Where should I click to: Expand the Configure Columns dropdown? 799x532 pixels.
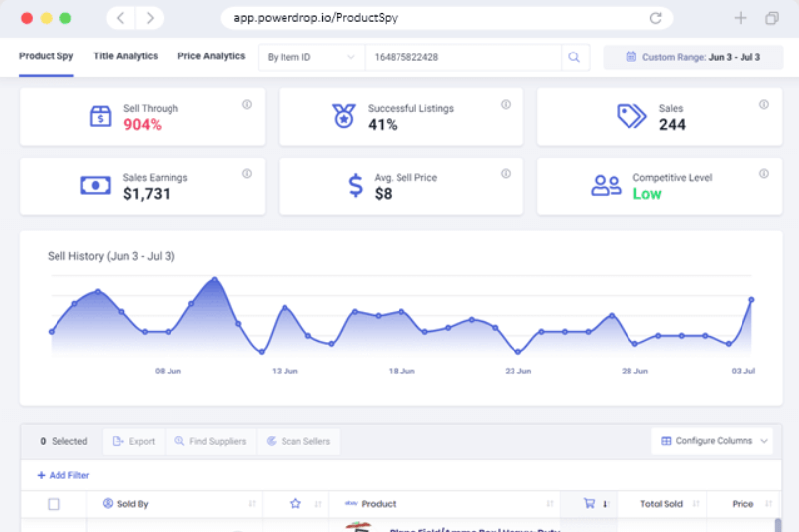click(x=713, y=441)
